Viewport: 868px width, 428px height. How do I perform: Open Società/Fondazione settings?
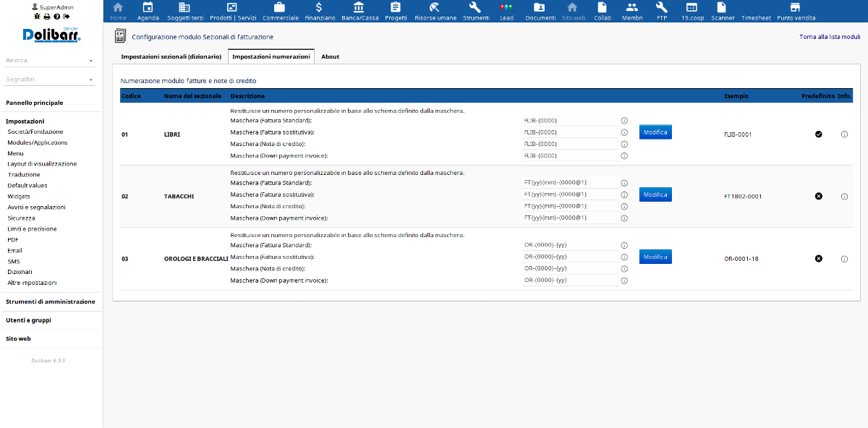coord(35,132)
